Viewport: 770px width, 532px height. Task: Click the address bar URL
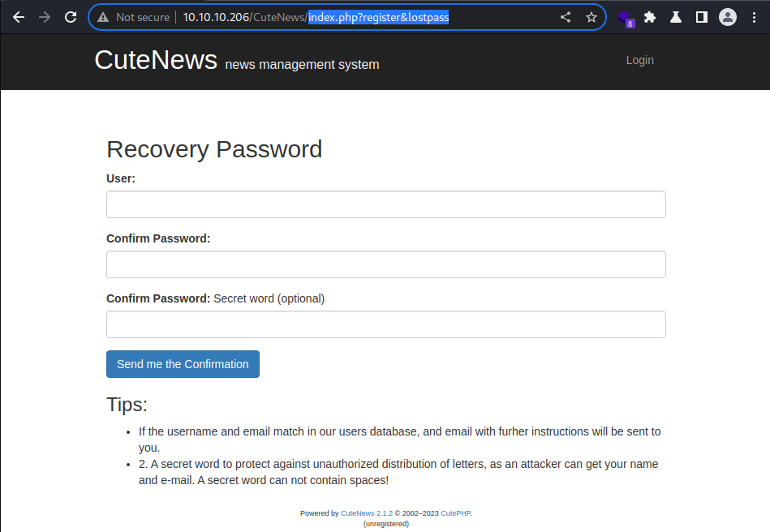click(x=316, y=17)
